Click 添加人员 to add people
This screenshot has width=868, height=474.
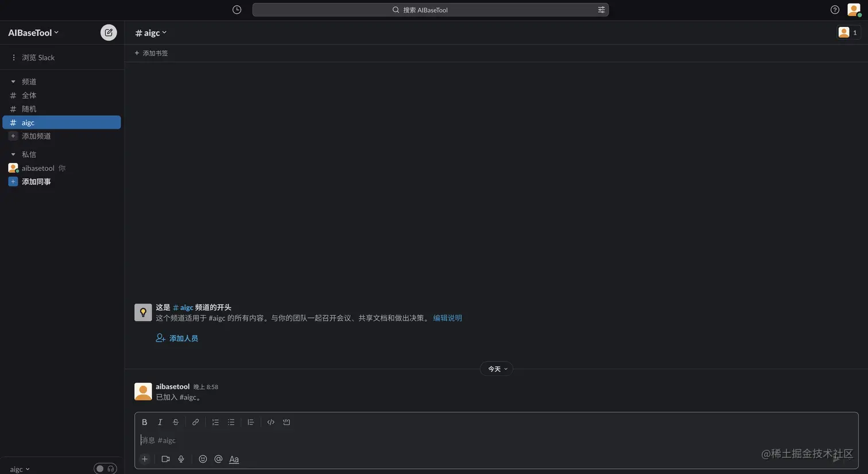(177, 339)
